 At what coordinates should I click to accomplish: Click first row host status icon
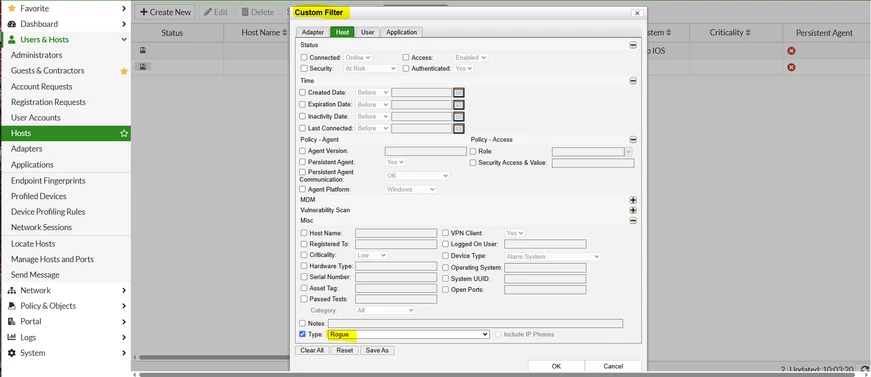pyautogui.click(x=143, y=51)
